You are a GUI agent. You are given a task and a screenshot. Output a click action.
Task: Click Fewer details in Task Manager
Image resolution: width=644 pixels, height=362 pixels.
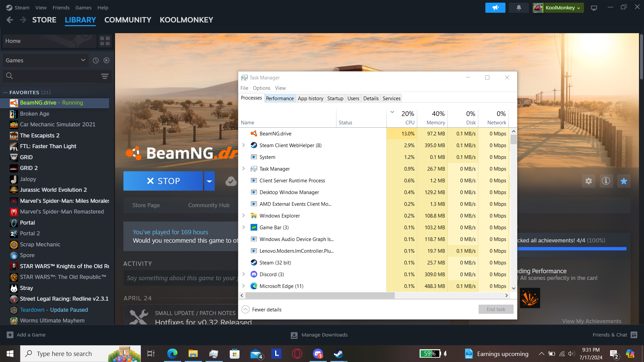point(266,309)
